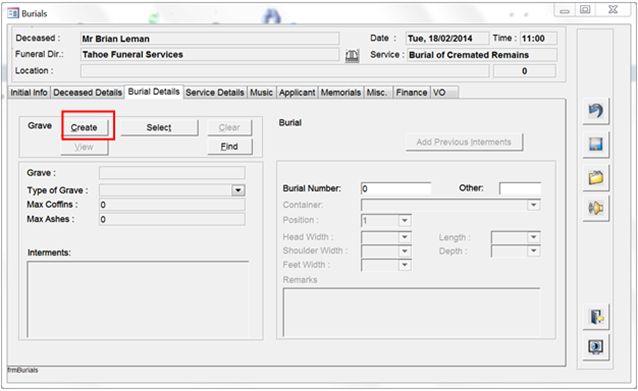The width and height of the screenshot is (638, 391).
Task: Expand the Depth dropdown
Action: [533, 251]
